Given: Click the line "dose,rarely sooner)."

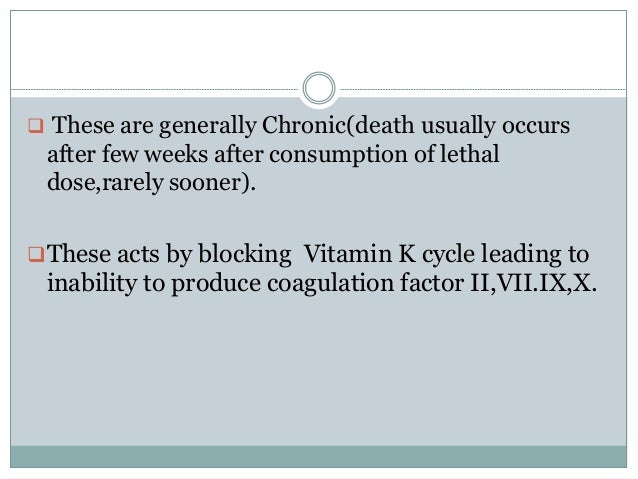Looking at the screenshot, I should 151,182.
